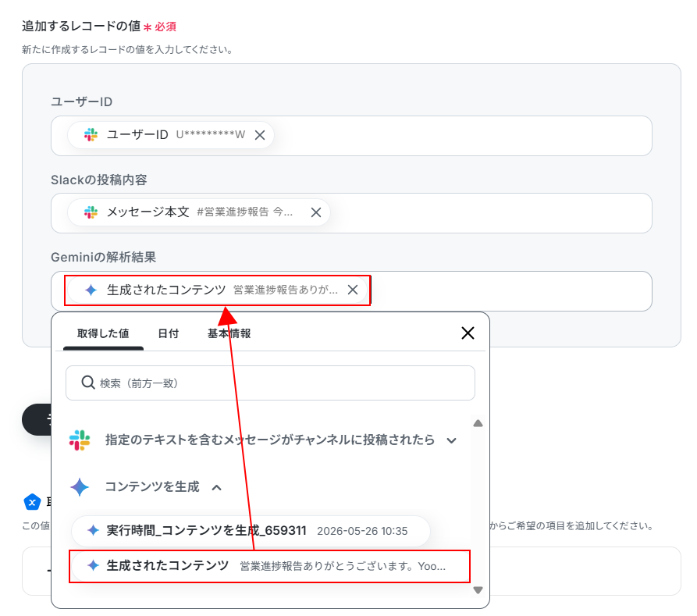The width and height of the screenshot is (697, 616).
Task: Click the scroll-down arrow in the list
Action: point(478,590)
